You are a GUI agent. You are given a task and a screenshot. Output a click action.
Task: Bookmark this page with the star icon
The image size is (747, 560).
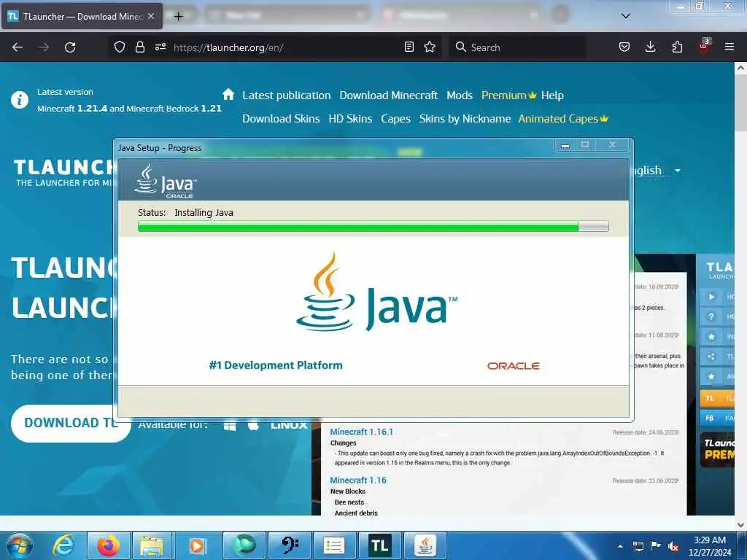pyautogui.click(x=430, y=47)
